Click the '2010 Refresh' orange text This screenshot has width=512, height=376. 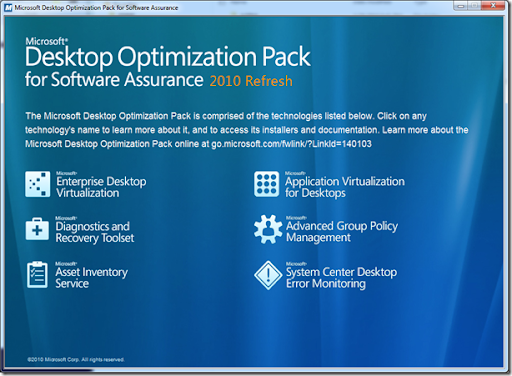click(251, 81)
